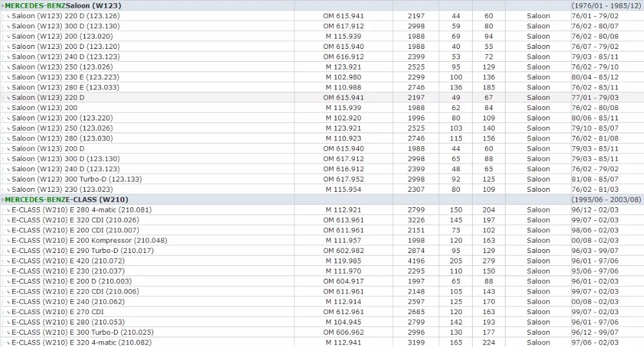Click arrow icon beside Saloon 230 (123.023)
This screenshot has width=644, height=347.
(x=8, y=190)
